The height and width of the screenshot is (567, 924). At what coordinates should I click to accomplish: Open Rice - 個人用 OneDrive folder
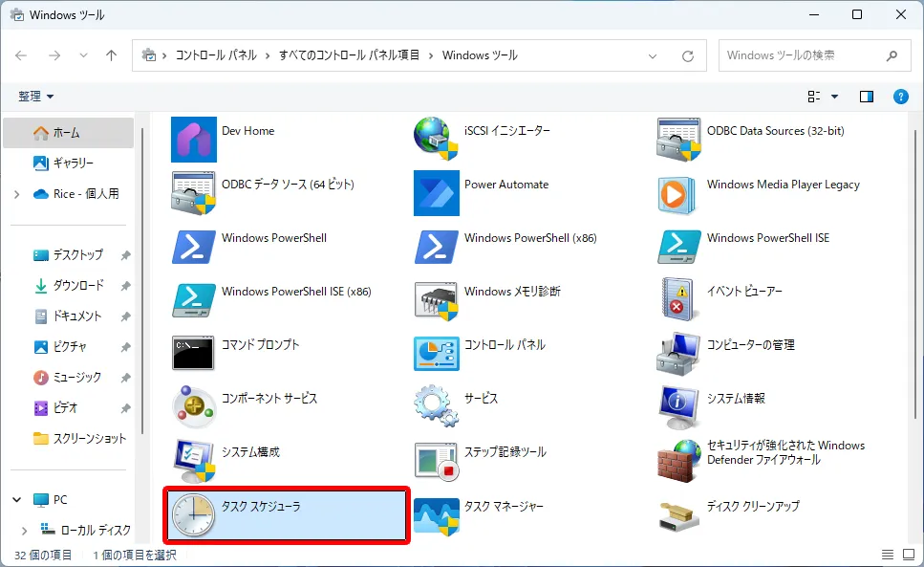coord(76,194)
